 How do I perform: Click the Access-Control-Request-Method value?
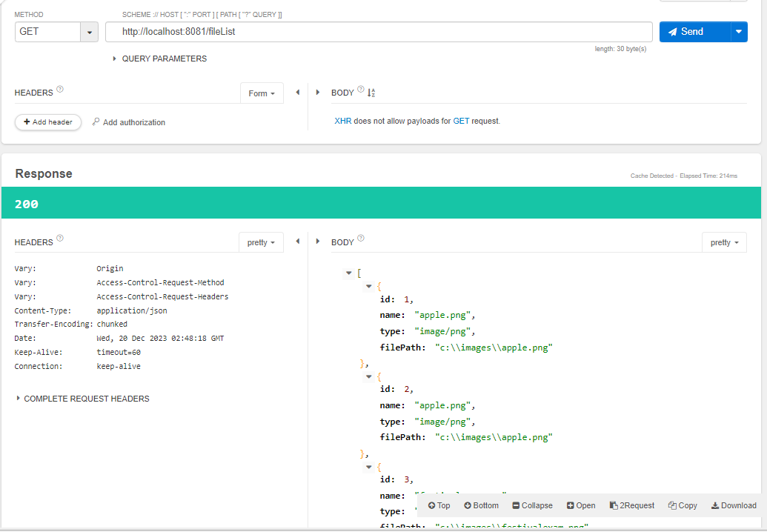pos(161,282)
